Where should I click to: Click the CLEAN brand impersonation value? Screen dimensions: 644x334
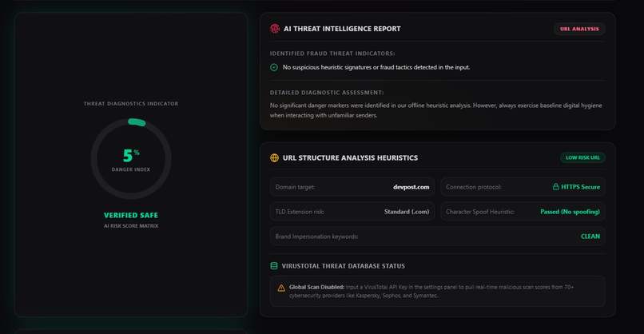pos(590,237)
